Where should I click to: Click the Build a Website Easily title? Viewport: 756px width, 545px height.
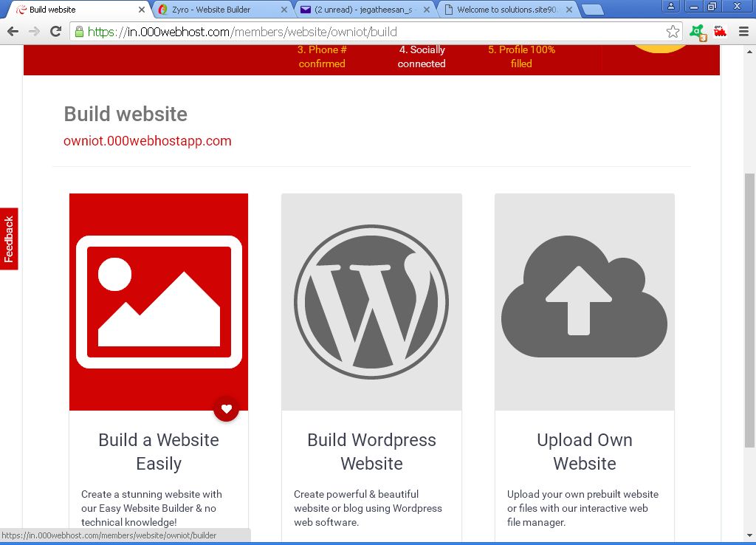coord(159,451)
